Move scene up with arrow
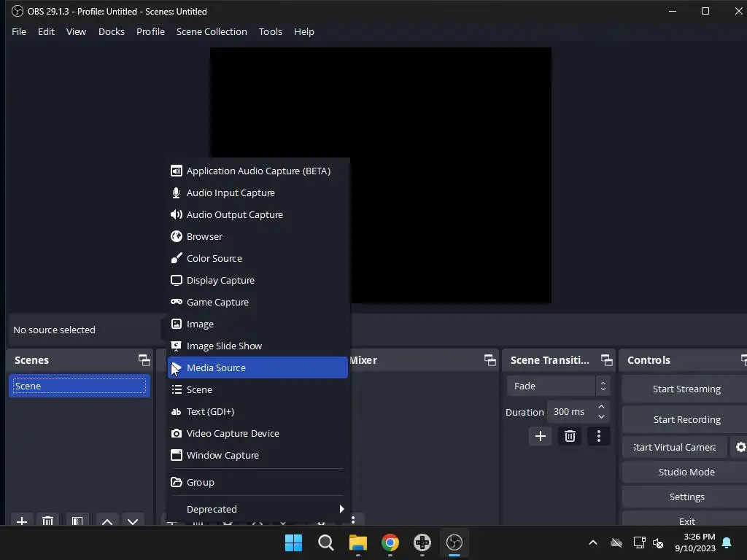The height and width of the screenshot is (560, 747). 107,521
